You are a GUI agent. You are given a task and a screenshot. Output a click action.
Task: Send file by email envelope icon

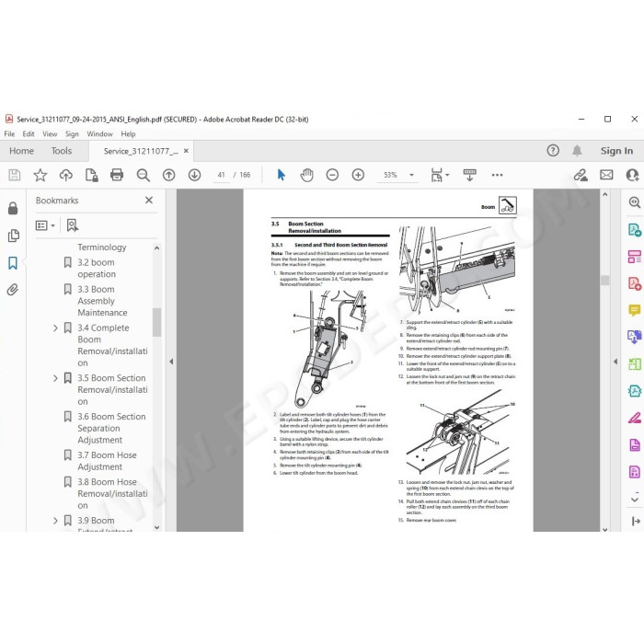pos(606,175)
